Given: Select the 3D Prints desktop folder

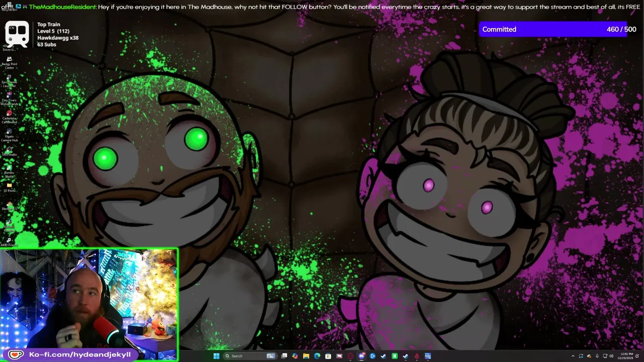Looking at the screenshot, I should click(x=9, y=188).
